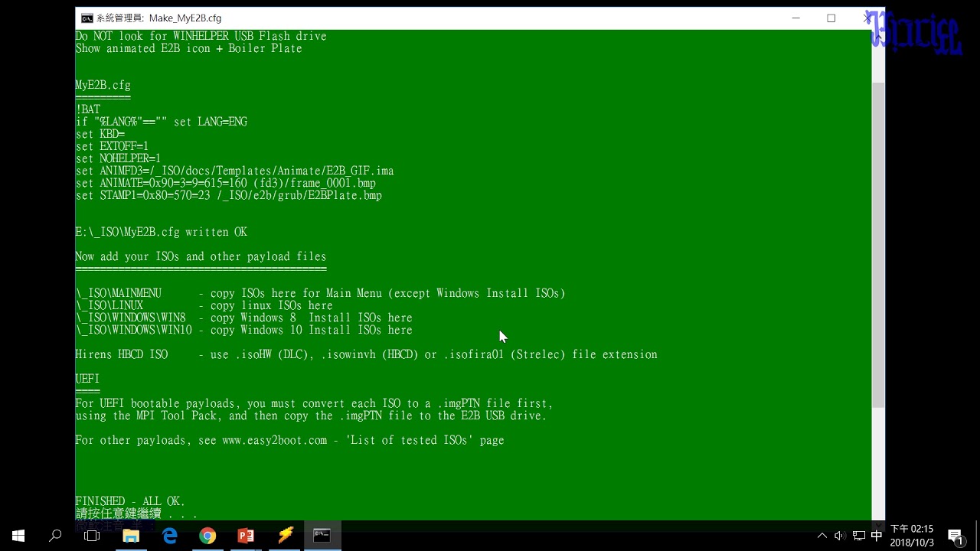Show hidden system tray icons

pos(822,536)
